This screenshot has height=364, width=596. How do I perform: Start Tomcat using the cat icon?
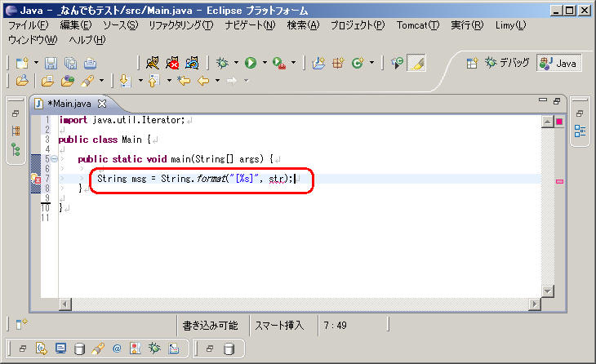(x=152, y=63)
